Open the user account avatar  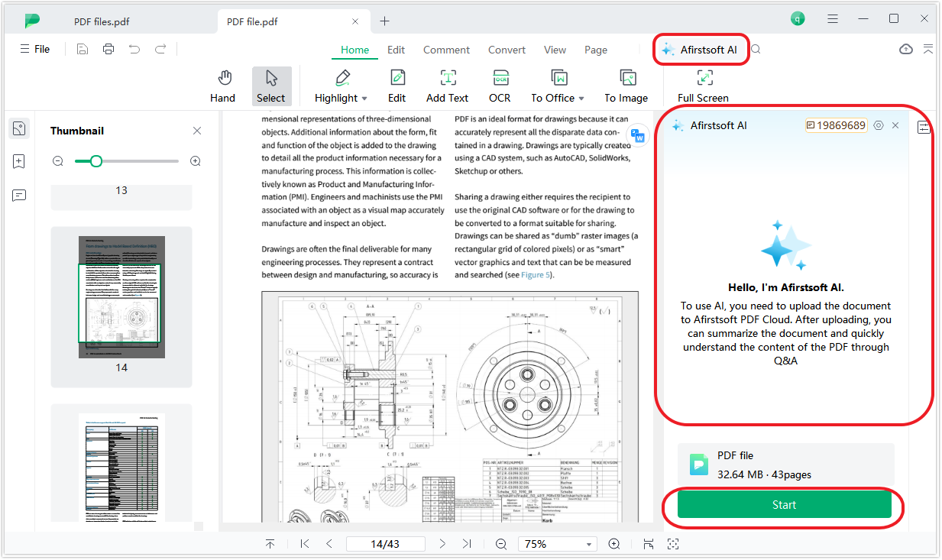coord(798,19)
